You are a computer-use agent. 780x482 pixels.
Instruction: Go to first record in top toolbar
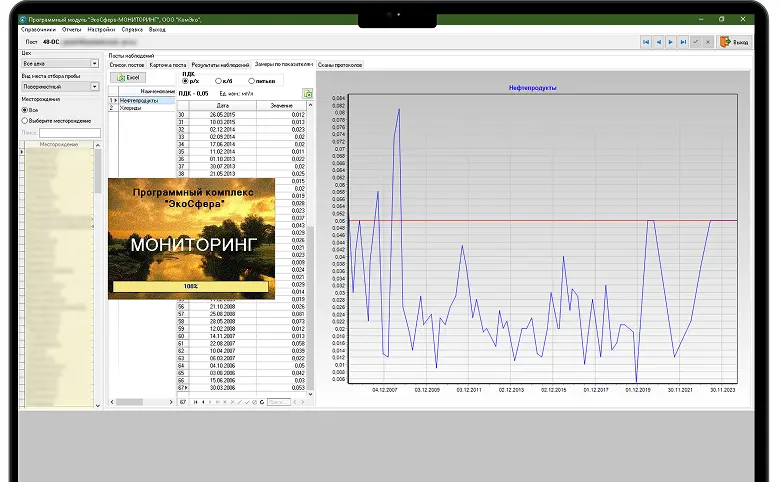[x=646, y=42]
